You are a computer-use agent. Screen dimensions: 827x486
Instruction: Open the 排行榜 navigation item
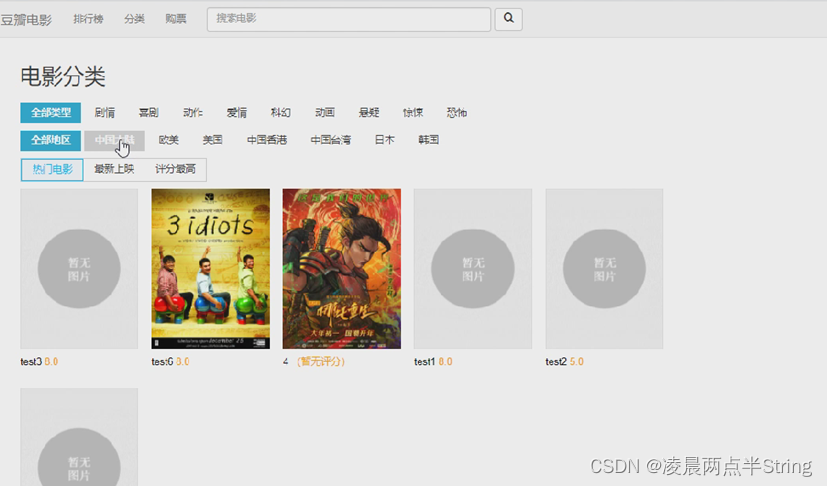coord(88,19)
